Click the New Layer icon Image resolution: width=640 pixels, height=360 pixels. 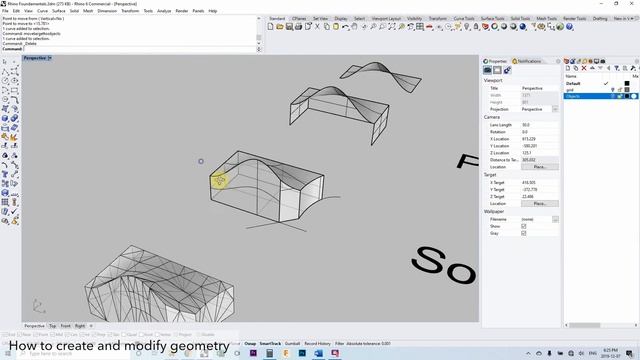[x=568, y=69]
